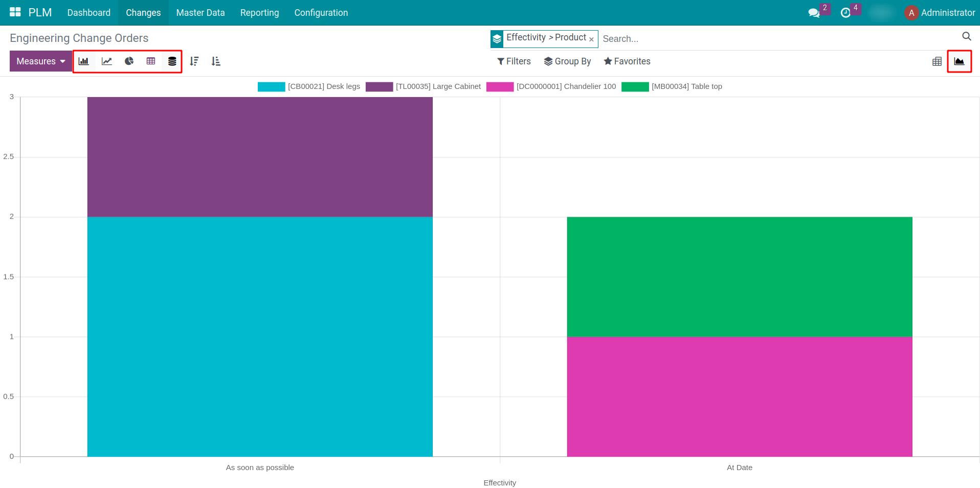980x488 pixels.
Task: Open the activities clock icon
Action: (x=845, y=13)
